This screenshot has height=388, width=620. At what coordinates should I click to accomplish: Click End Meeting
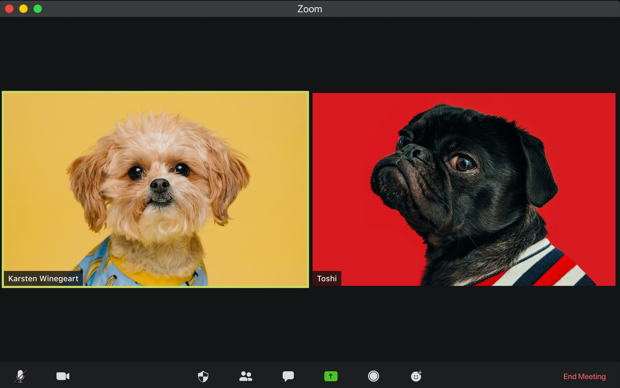point(584,377)
